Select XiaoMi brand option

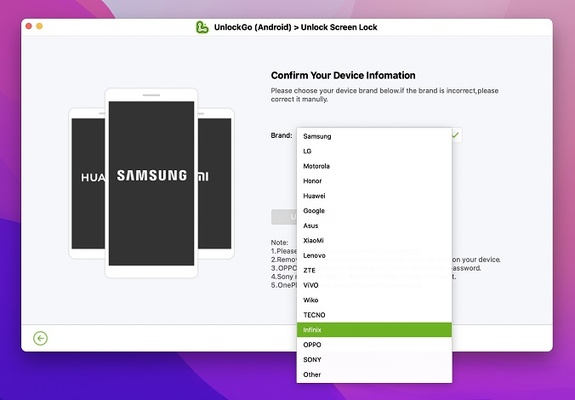(x=374, y=241)
